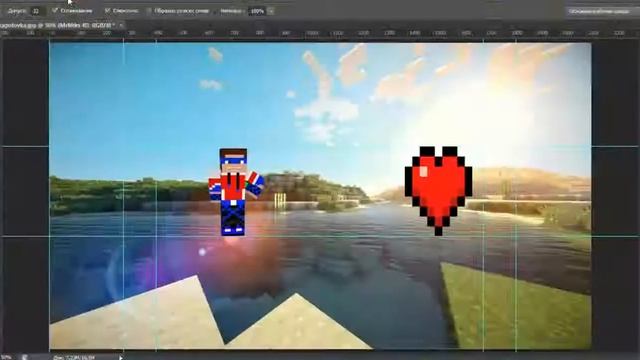Open the workspace switcher dropdown at top right

603,11
